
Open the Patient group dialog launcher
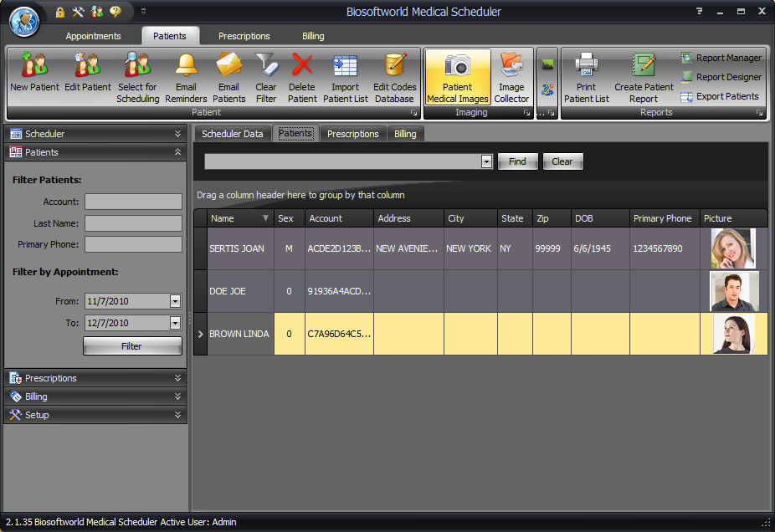click(x=413, y=113)
